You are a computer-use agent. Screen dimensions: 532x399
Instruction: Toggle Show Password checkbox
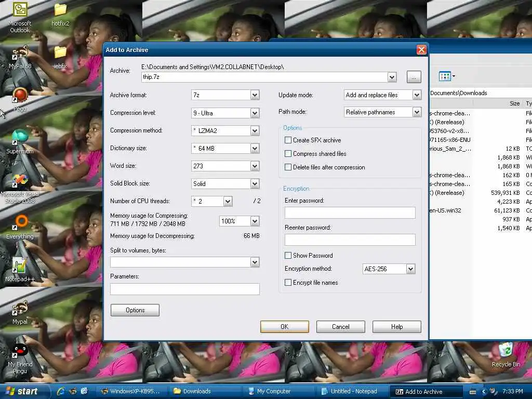[x=288, y=256]
